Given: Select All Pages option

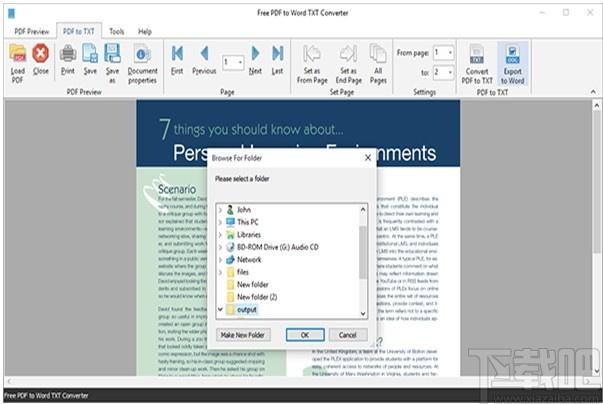Looking at the screenshot, I should (x=378, y=64).
